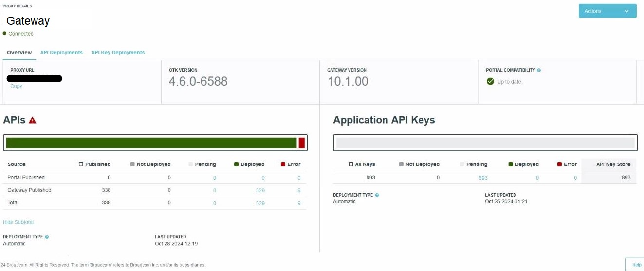Click the Portal Compatibility help icon

pos(539,70)
